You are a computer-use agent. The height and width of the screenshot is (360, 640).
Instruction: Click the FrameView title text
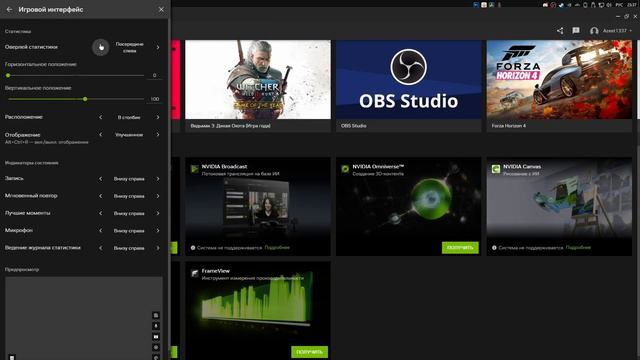[x=216, y=271]
